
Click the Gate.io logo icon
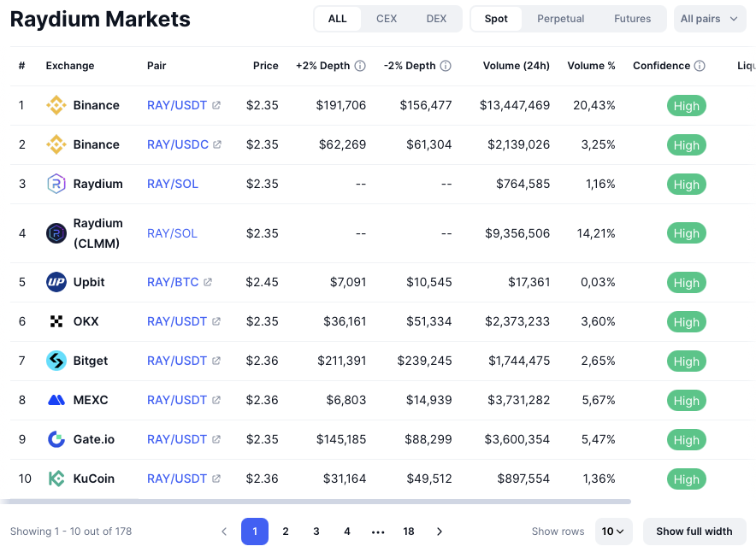[x=56, y=439]
